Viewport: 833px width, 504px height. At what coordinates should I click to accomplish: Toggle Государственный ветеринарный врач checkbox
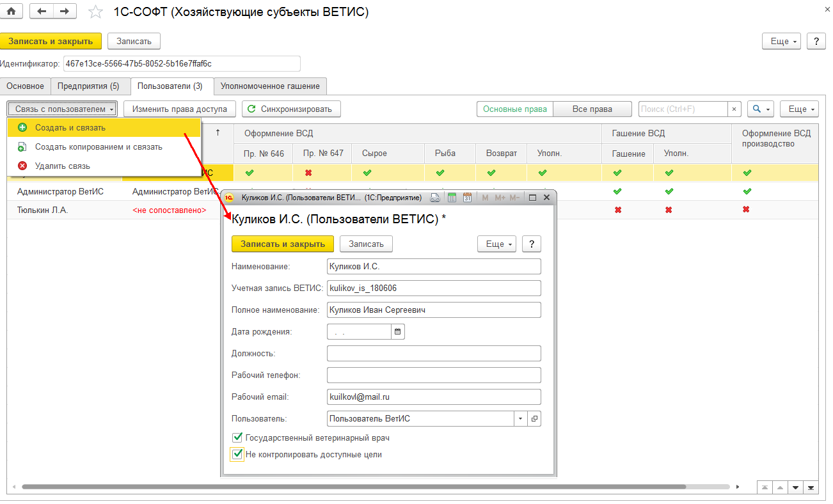pos(237,438)
